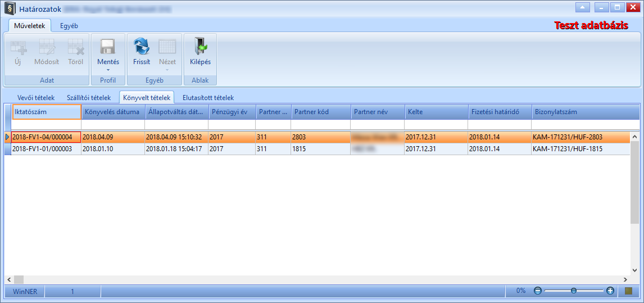Screen dimensions: 644x303
Task: Click the Módosít edit icon
Action: click(47, 47)
